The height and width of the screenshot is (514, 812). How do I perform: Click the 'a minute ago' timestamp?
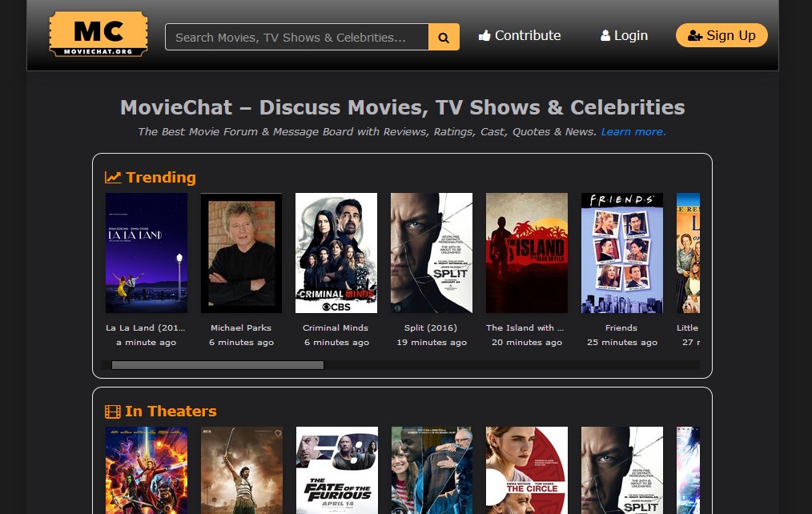tap(146, 342)
